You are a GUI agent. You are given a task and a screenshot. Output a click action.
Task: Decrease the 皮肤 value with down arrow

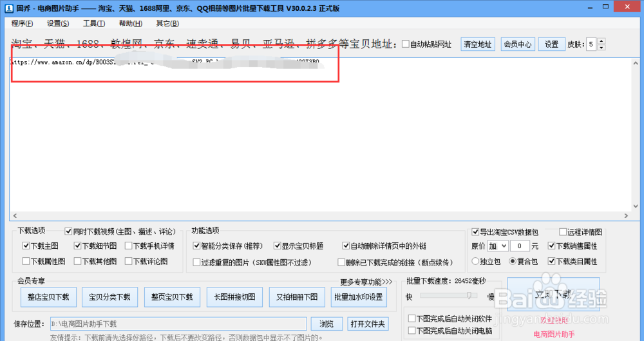pyautogui.click(x=601, y=47)
